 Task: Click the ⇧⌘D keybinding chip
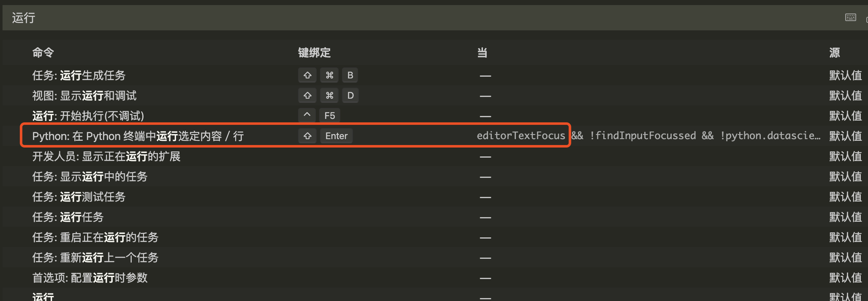pyautogui.click(x=329, y=95)
